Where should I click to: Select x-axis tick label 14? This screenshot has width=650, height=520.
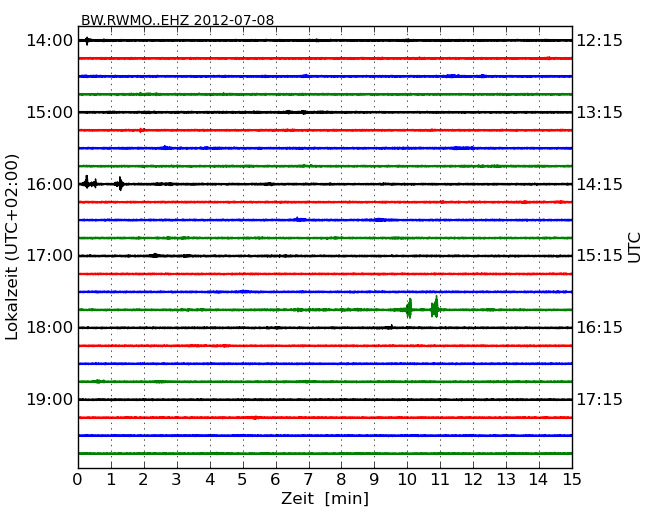(539, 480)
